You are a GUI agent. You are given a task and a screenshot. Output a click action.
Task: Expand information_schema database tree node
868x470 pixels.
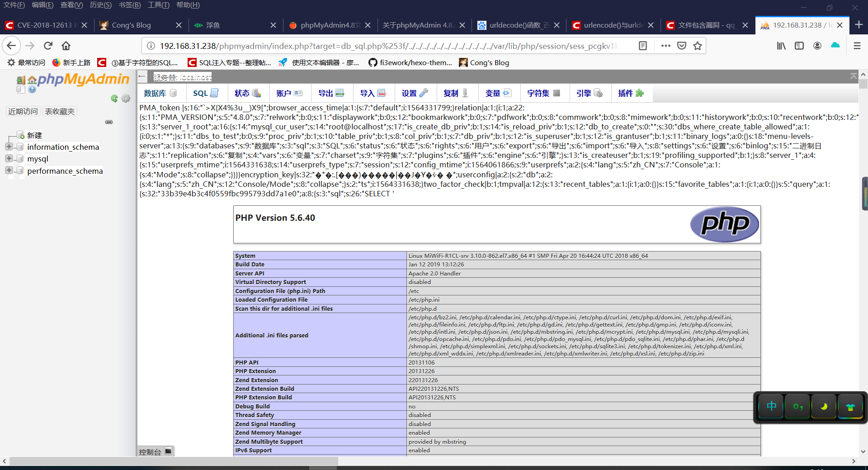pyautogui.click(x=9, y=147)
